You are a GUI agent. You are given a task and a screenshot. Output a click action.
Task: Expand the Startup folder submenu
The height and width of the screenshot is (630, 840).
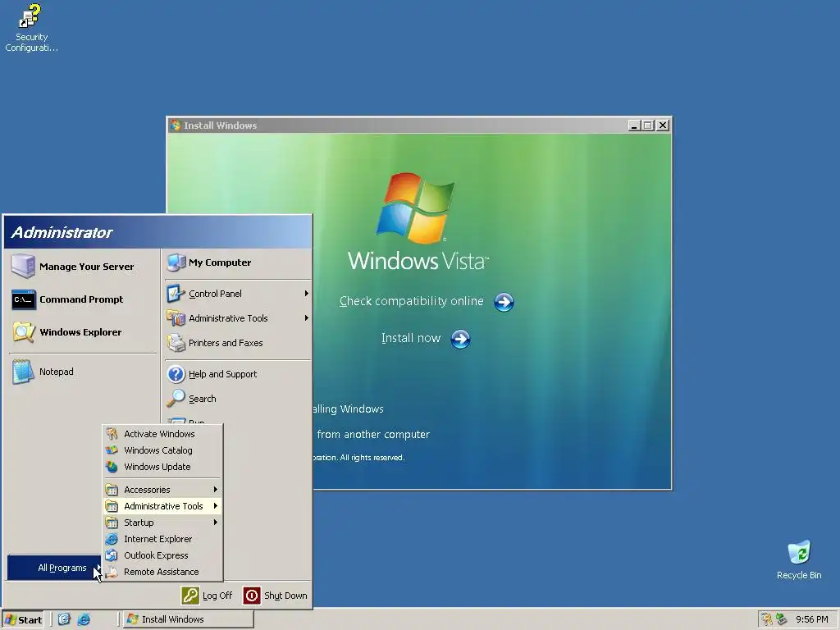[162, 523]
